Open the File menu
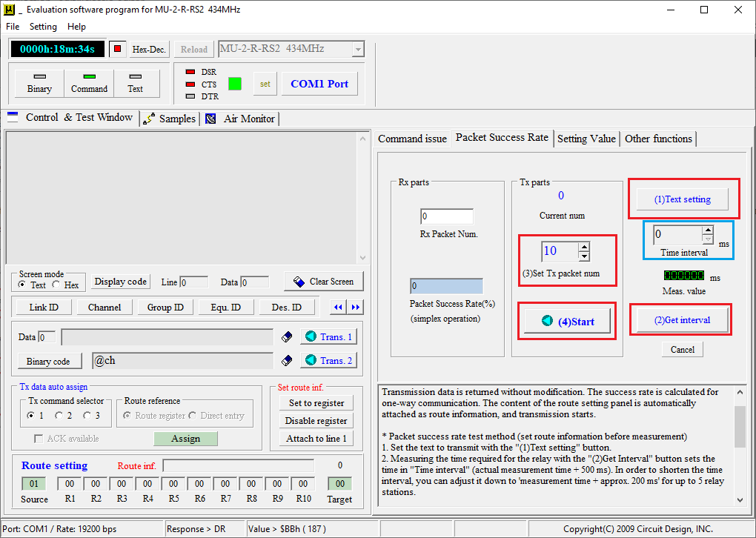 13,27
